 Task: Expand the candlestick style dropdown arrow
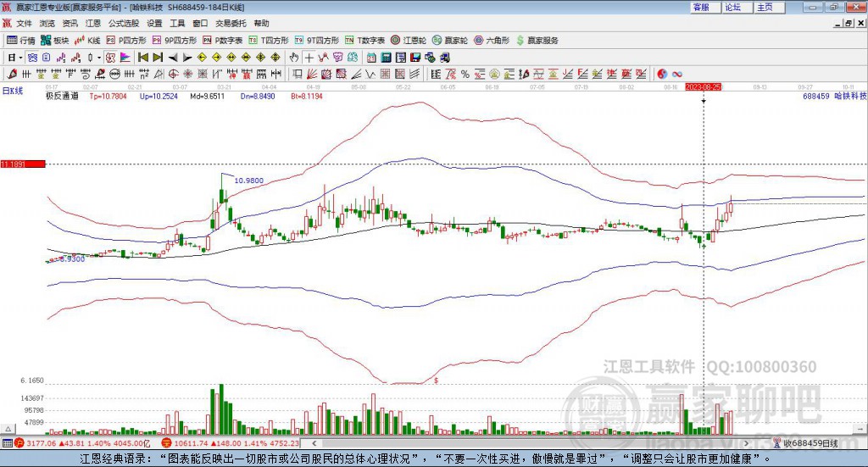(99, 58)
